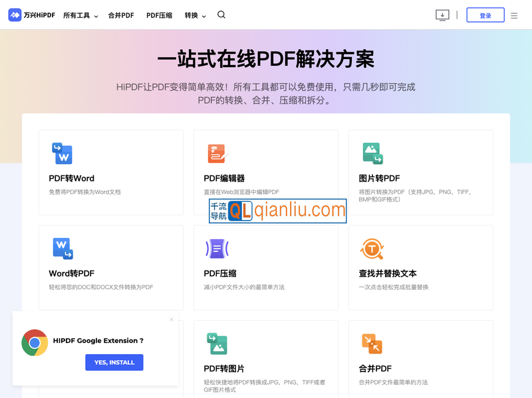Expand the 所有工具 dropdown menu
The height and width of the screenshot is (398, 532).
pos(79,15)
